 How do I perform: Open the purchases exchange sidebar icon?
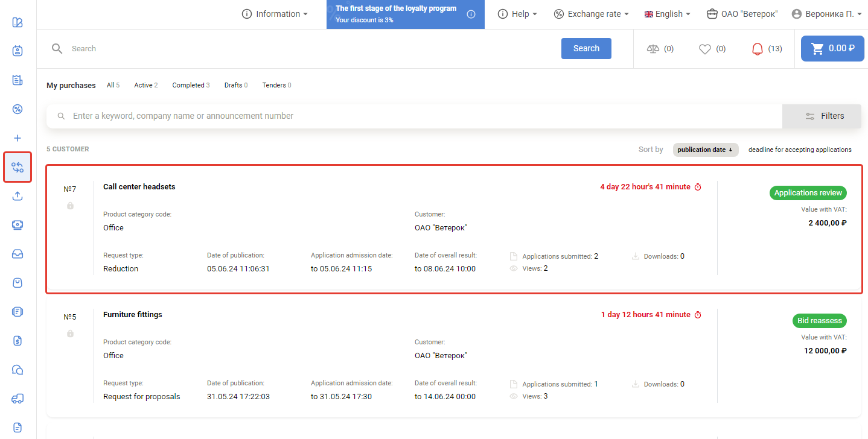coord(18,167)
